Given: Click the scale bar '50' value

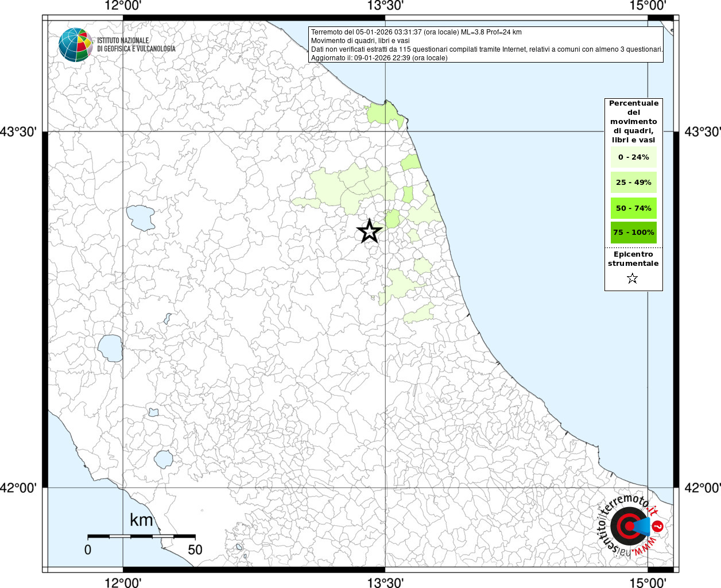Looking at the screenshot, I should pos(195,550).
